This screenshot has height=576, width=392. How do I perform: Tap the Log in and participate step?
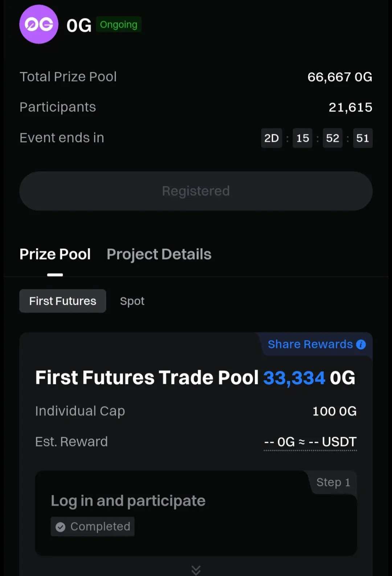[128, 501]
